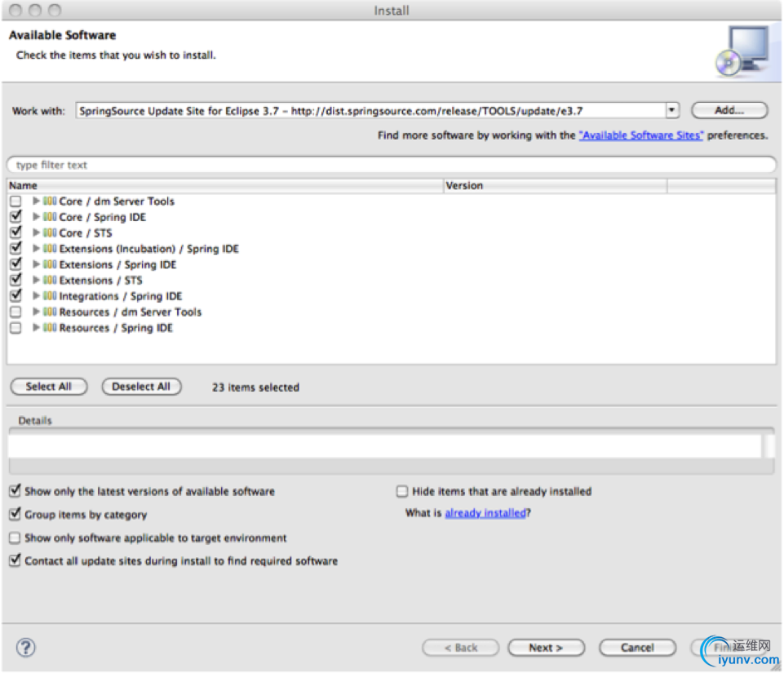The width and height of the screenshot is (784, 673).
Task: Toggle Contact all update sites during install
Action: pyautogui.click(x=15, y=560)
